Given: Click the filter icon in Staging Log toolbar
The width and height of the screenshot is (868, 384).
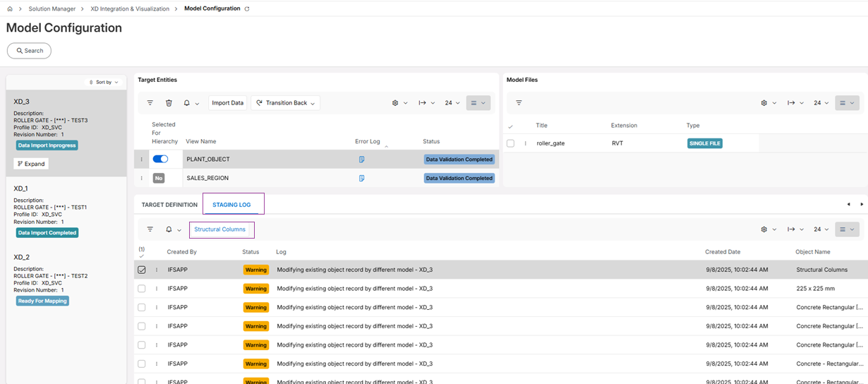Looking at the screenshot, I should pyautogui.click(x=150, y=229).
